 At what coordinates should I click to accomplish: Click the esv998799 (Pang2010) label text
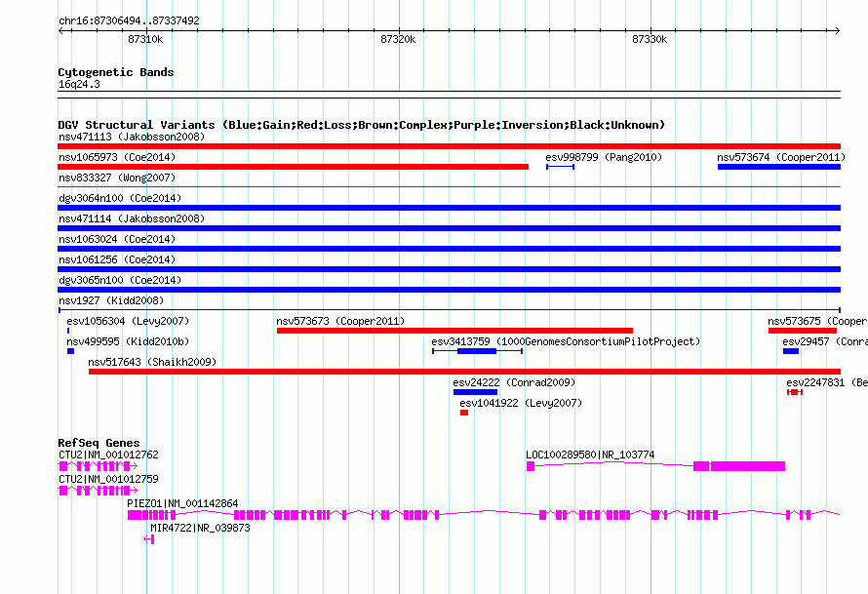[x=604, y=157]
